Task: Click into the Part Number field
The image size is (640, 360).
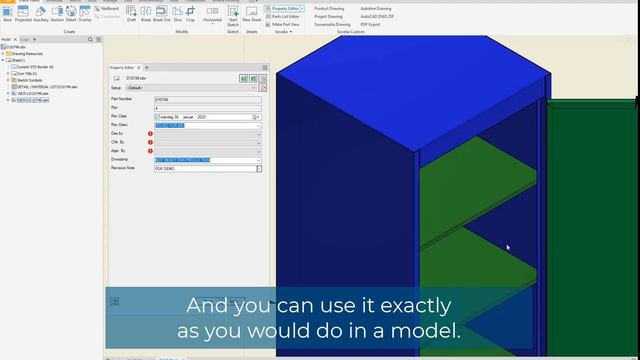Action: click(x=208, y=100)
